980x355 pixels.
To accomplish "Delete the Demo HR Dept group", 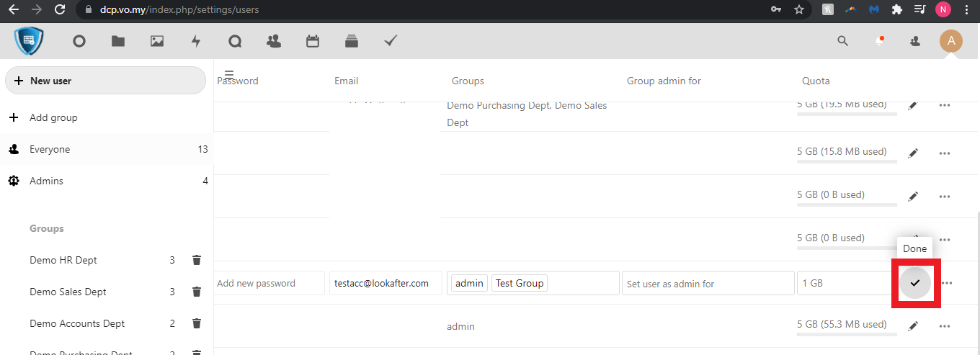I will pos(196,260).
